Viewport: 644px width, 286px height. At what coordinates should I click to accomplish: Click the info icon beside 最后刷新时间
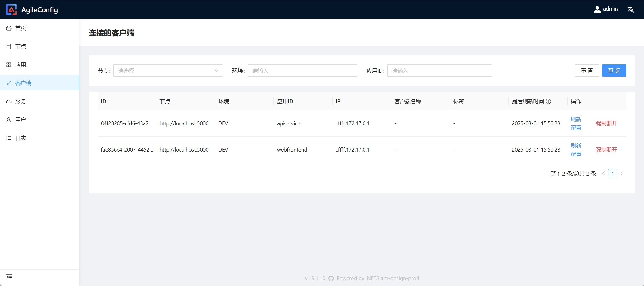coord(548,101)
